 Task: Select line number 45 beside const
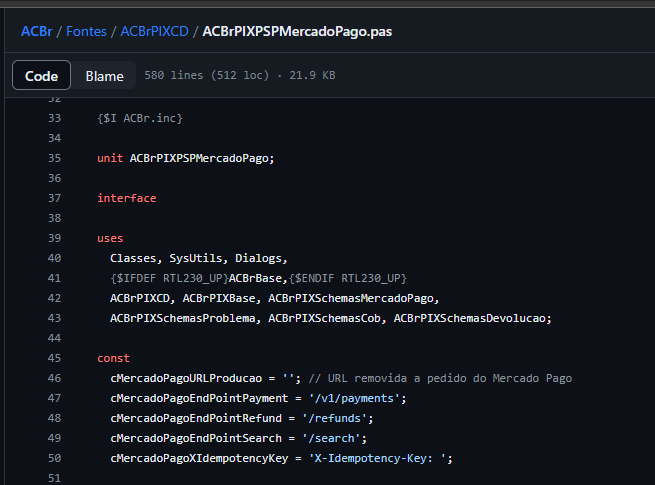click(54, 358)
